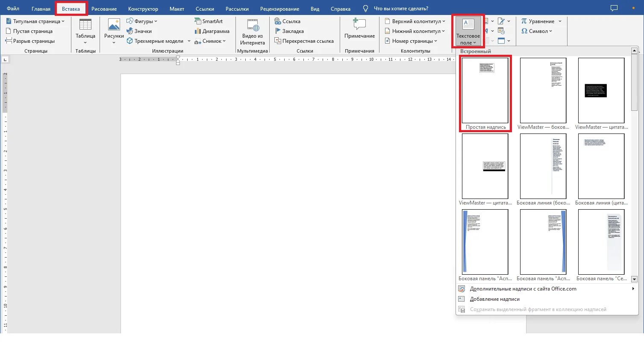Expand the Номер страницы menu

tap(411, 41)
